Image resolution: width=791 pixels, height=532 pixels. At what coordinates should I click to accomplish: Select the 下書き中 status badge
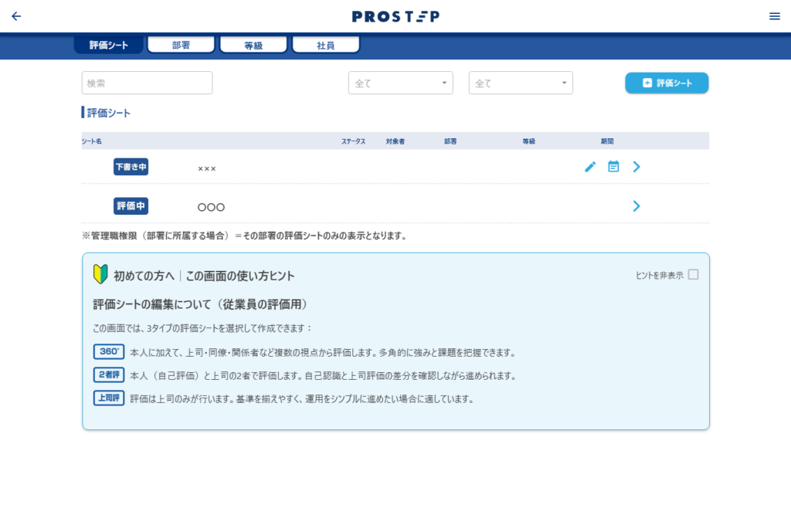131,167
